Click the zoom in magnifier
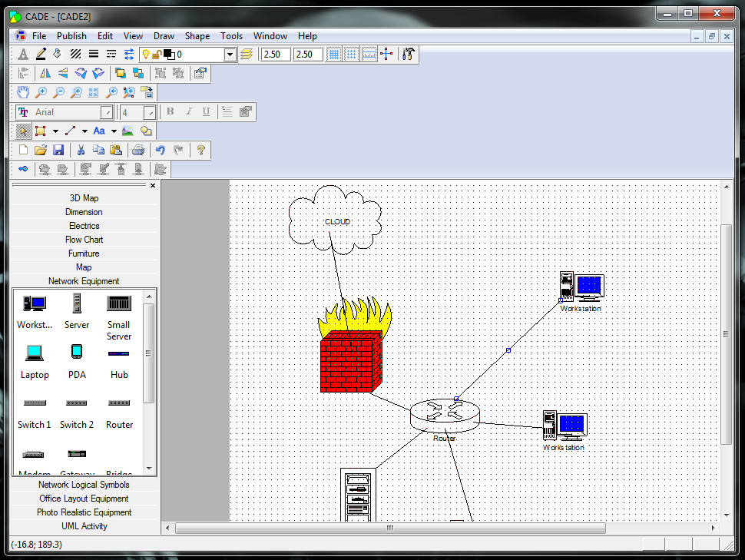The image size is (745, 560). 41,92
